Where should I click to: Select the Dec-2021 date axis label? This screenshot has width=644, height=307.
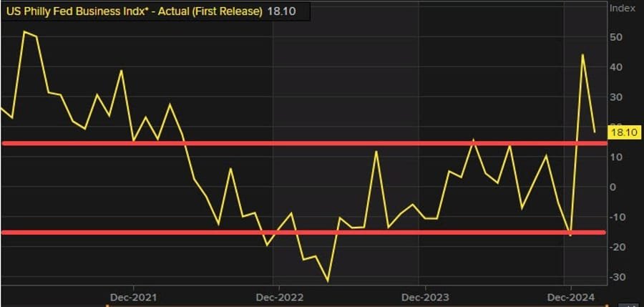pyautogui.click(x=133, y=296)
